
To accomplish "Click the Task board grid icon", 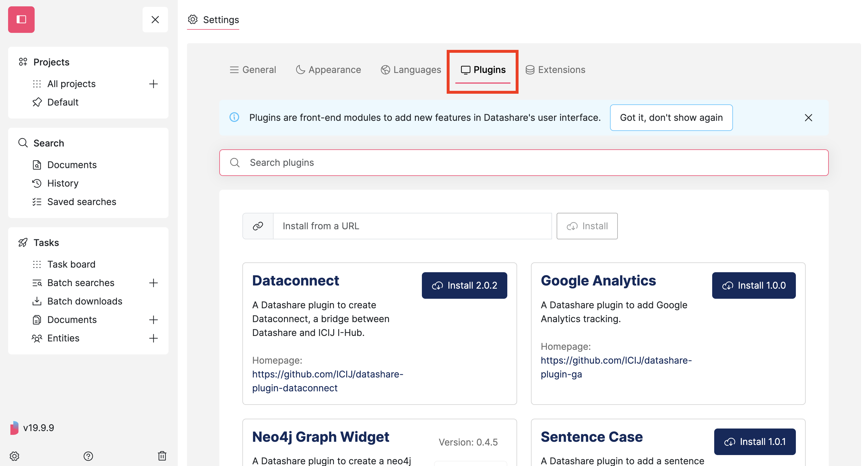I will click(37, 264).
